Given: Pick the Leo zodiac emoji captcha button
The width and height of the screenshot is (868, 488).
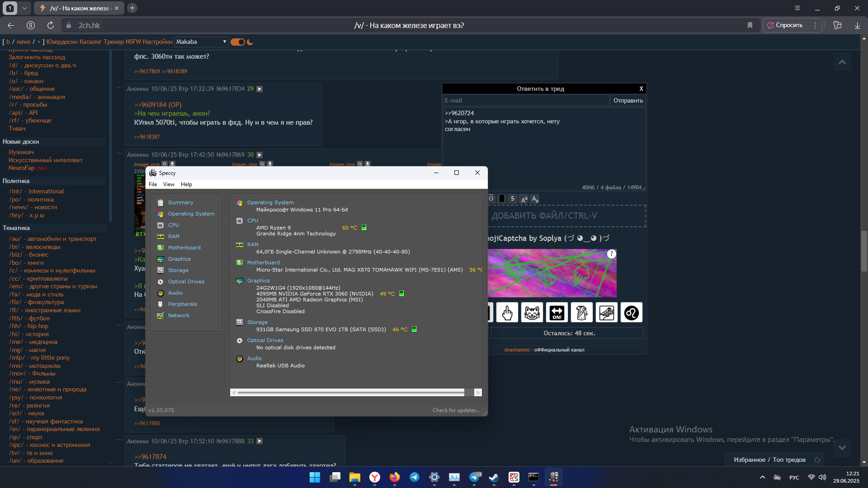Looking at the screenshot, I should click(x=632, y=313).
